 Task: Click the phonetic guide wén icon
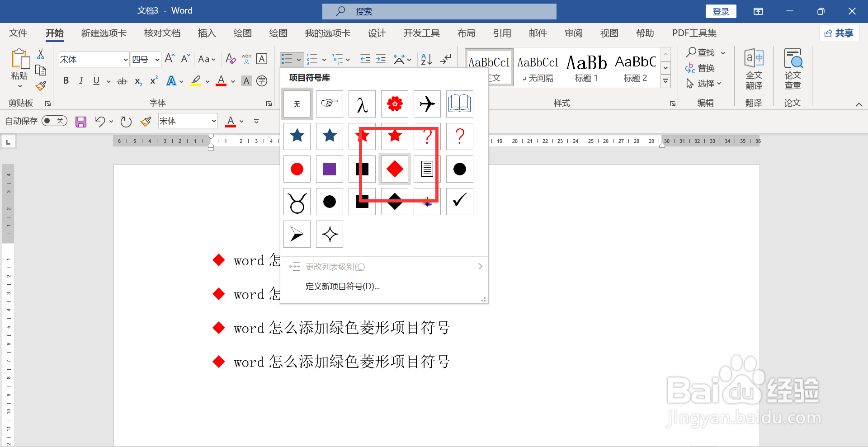pos(246,59)
